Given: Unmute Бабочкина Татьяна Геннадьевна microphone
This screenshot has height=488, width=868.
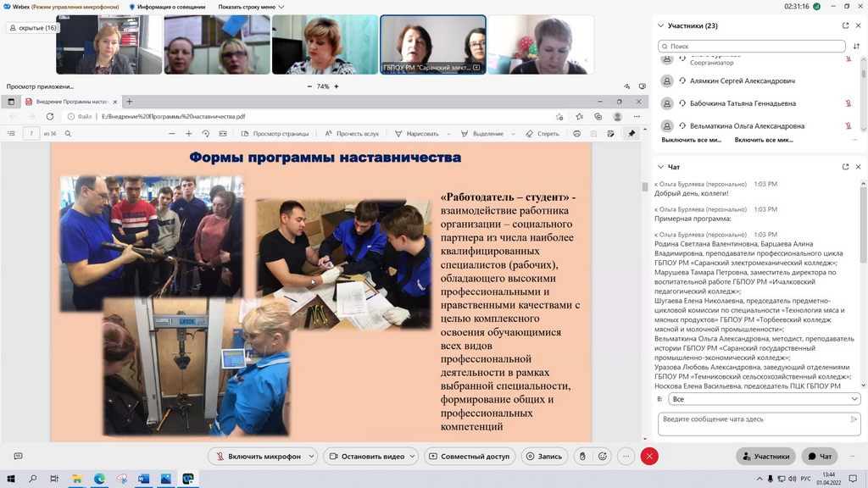Looking at the screenshot, I should click(x=848, y=103).
